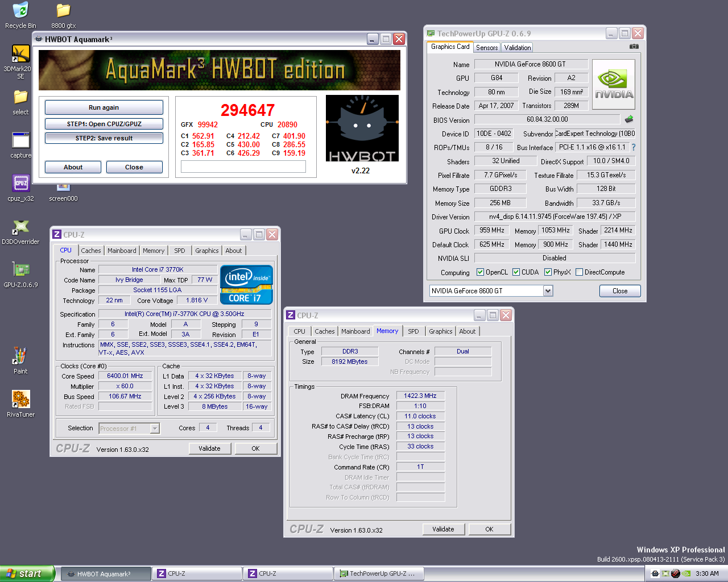
Task: Click the GPU-Z screenshot camera icon
Action: pyautogui.click(x=634, y=47)
